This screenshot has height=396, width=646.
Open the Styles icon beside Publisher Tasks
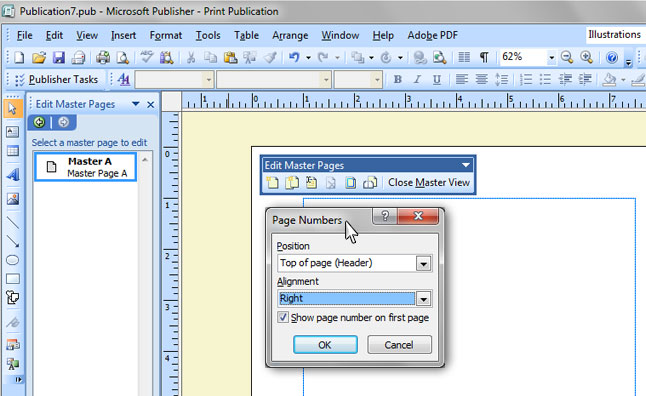[124, 79]
